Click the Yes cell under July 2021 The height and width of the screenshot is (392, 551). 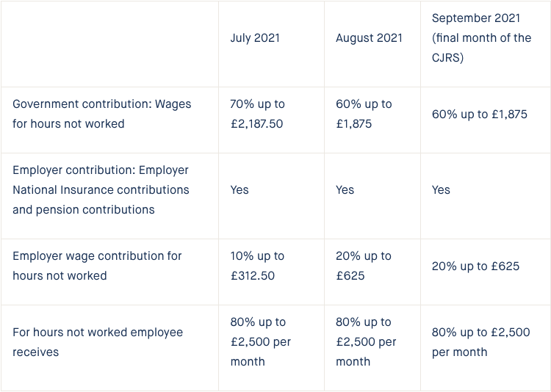click(x=240, y=189)
